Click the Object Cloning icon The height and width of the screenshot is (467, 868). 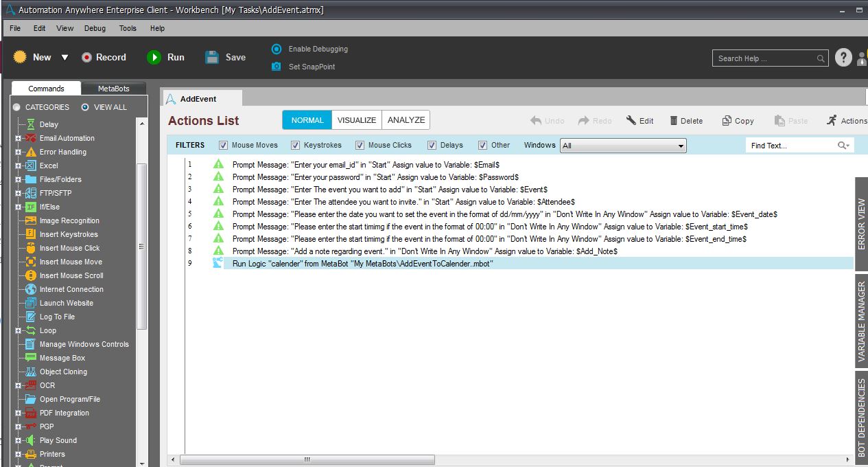pyautogui.click(x=31, y=372)
